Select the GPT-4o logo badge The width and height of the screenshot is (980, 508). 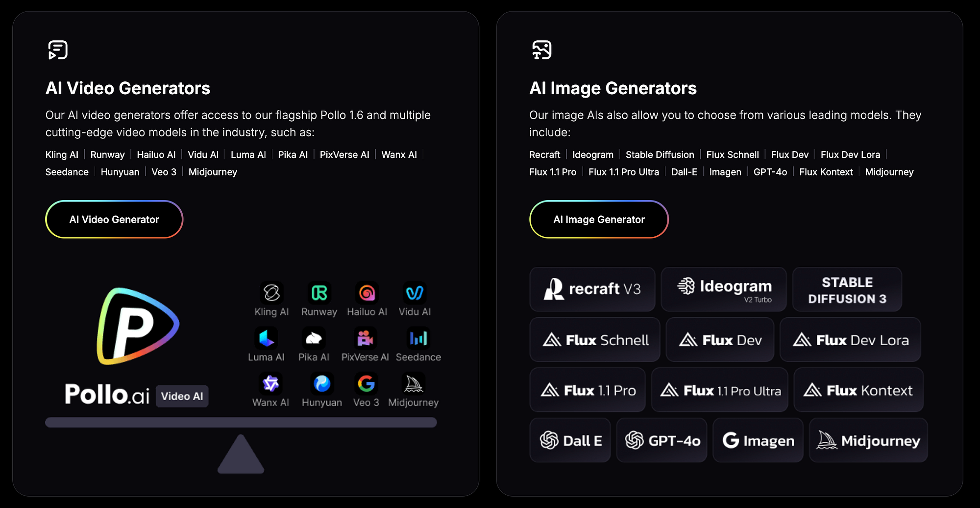point(661,440)
